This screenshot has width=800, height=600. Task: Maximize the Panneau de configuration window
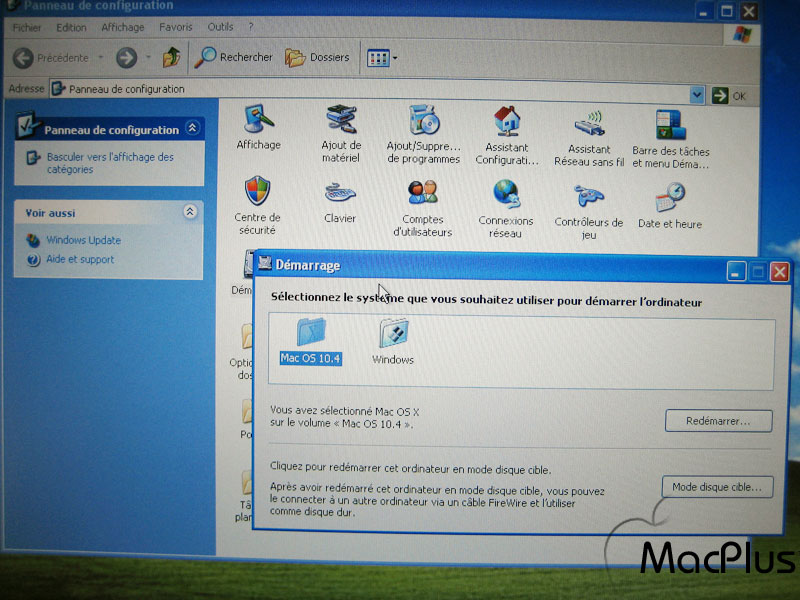[x=727, y=11]
